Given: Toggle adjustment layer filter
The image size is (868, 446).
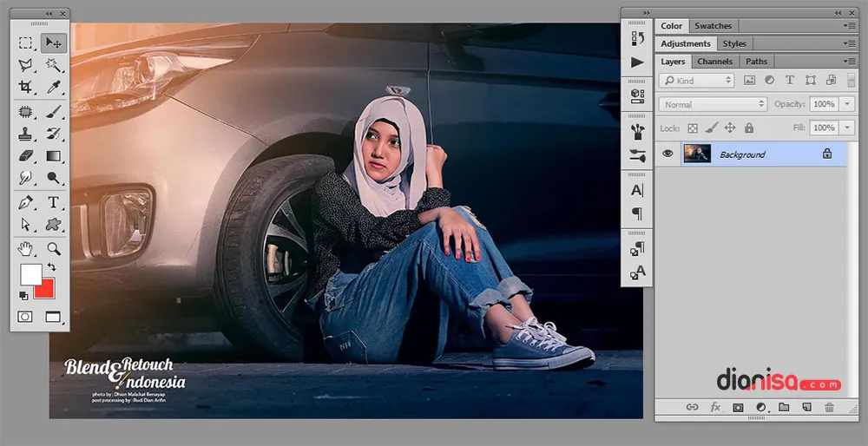Looking at the screenshot, I should click(x=769, y=80).
